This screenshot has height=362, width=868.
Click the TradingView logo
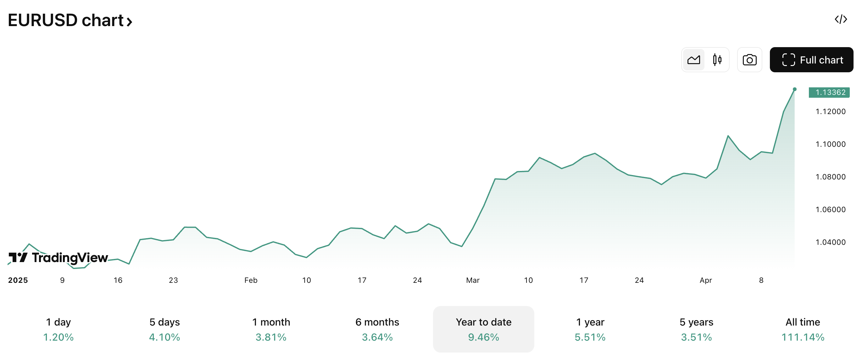click(58, 258)
